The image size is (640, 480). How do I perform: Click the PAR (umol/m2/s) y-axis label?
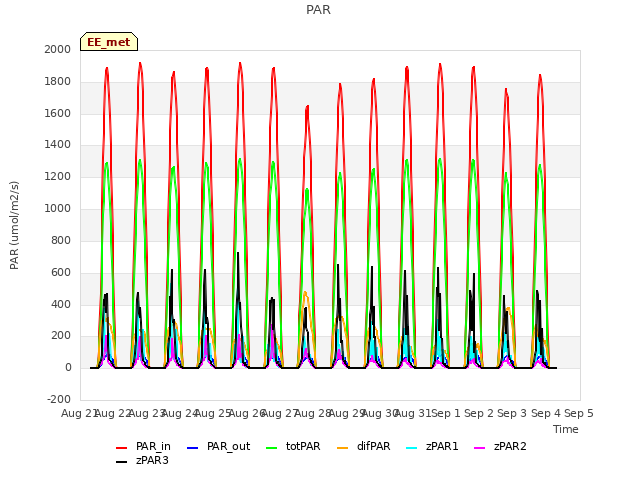(14, 225)
